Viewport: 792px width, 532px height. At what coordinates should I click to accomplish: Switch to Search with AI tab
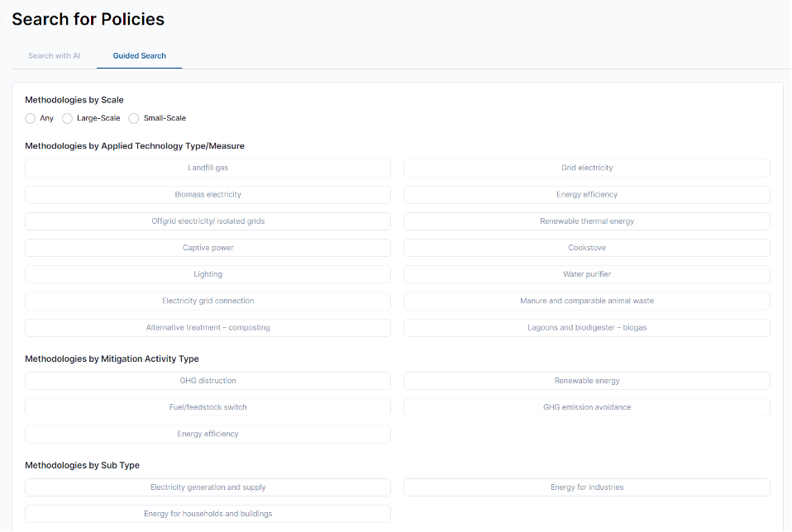[x=54, y=56]
